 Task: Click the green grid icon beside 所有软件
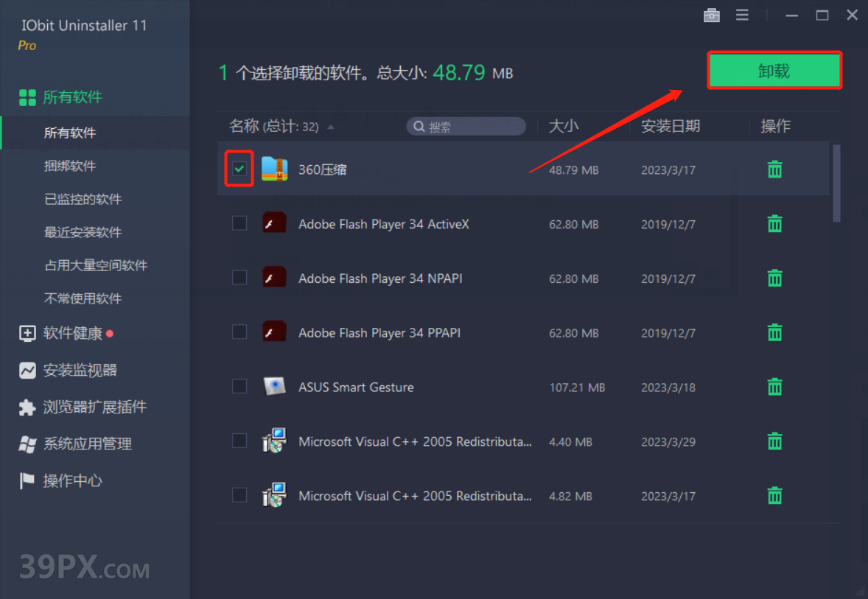click(27, 97)
